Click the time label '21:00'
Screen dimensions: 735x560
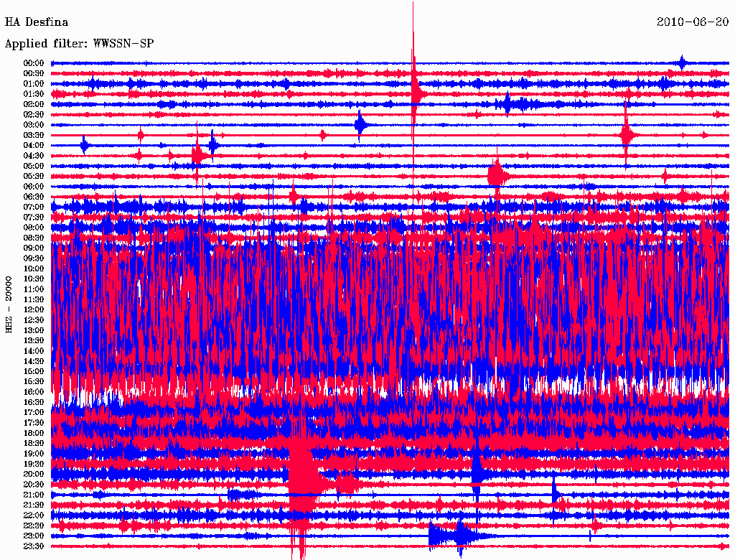pos(34,495)
